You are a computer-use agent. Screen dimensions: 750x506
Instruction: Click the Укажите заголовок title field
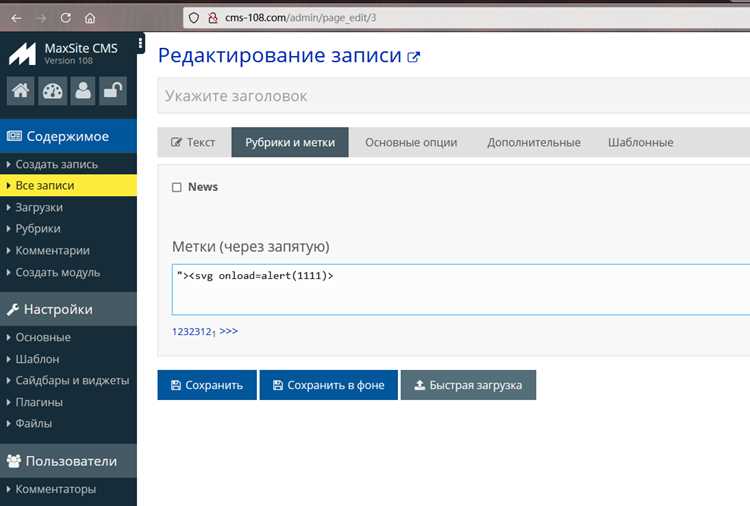point(453,96)
